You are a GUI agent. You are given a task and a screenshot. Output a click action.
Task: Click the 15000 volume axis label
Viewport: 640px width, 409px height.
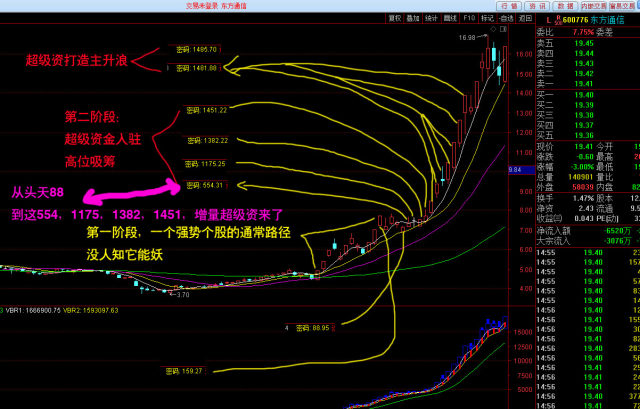pos(524,332)
